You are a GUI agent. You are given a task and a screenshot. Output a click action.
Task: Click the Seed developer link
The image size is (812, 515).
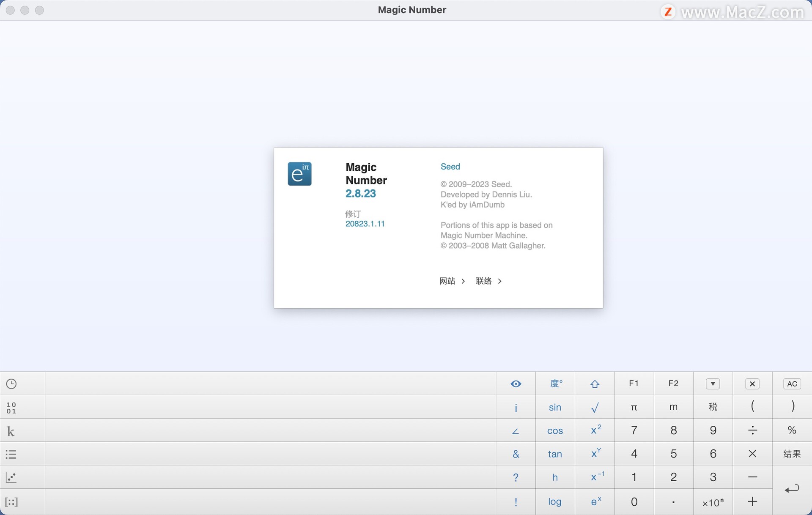(450, 167)
